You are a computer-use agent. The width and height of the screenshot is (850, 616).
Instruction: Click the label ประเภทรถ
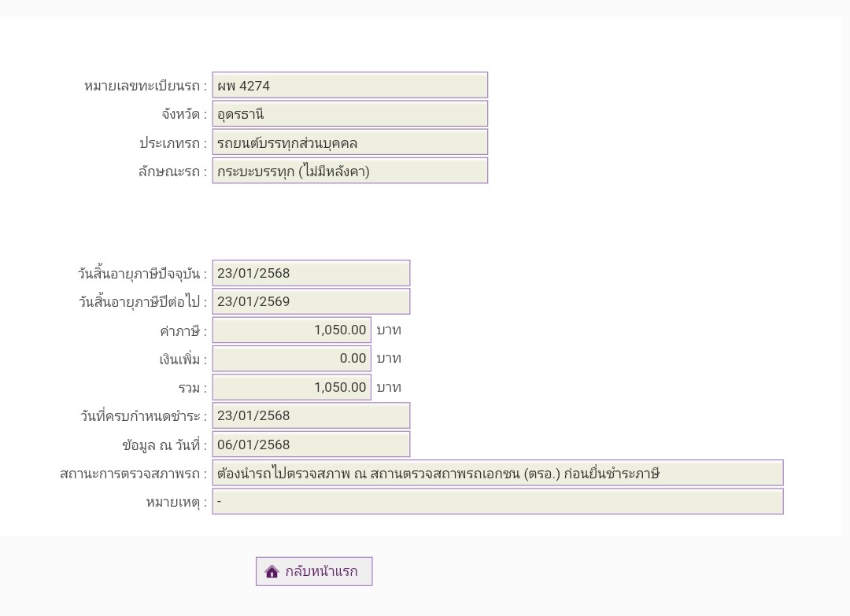coord(173,143)
